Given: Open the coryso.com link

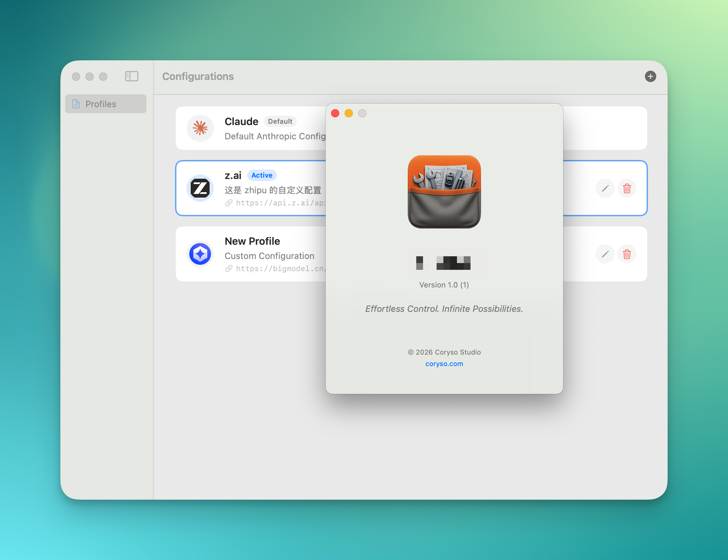Looking at the screenshot, I should coord(444,364).
